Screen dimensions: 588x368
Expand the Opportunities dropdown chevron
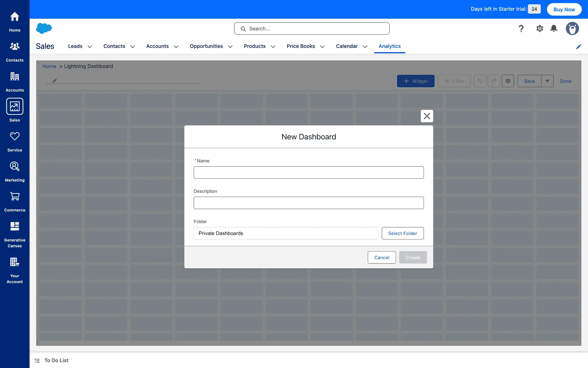[x=230, y=47]
